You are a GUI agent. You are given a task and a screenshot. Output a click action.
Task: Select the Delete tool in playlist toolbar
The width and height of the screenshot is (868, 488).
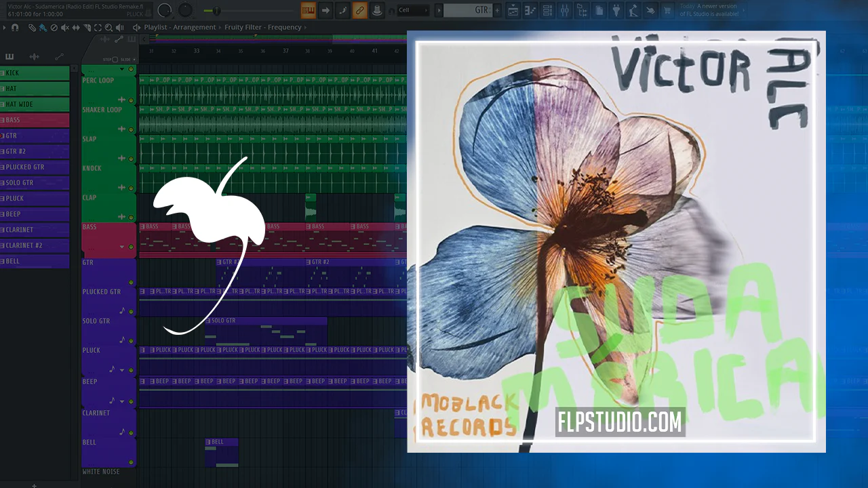[x=54, y=28]
